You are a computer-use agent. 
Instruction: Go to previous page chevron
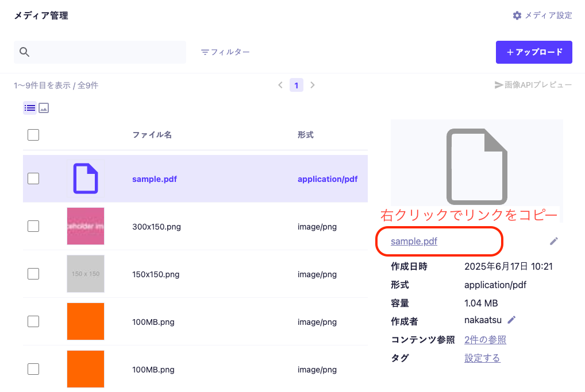[280, 85]
